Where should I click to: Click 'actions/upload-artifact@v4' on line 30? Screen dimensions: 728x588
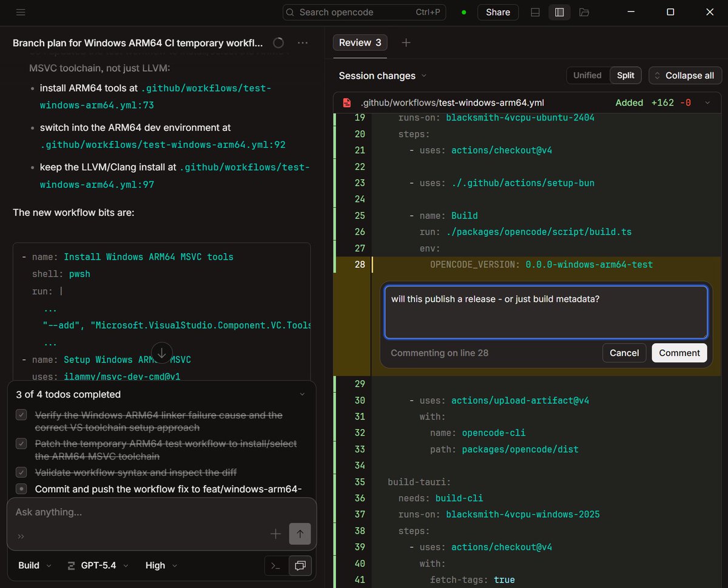[x=520, y=401]
